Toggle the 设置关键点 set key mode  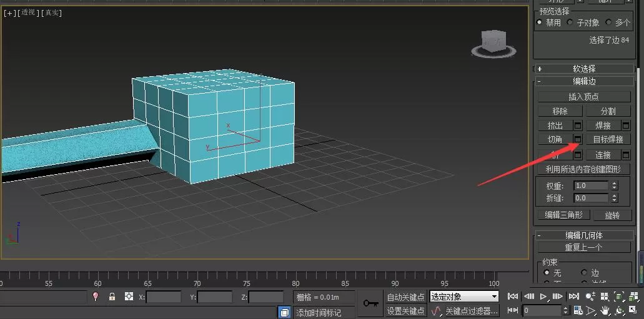[406, 311]
